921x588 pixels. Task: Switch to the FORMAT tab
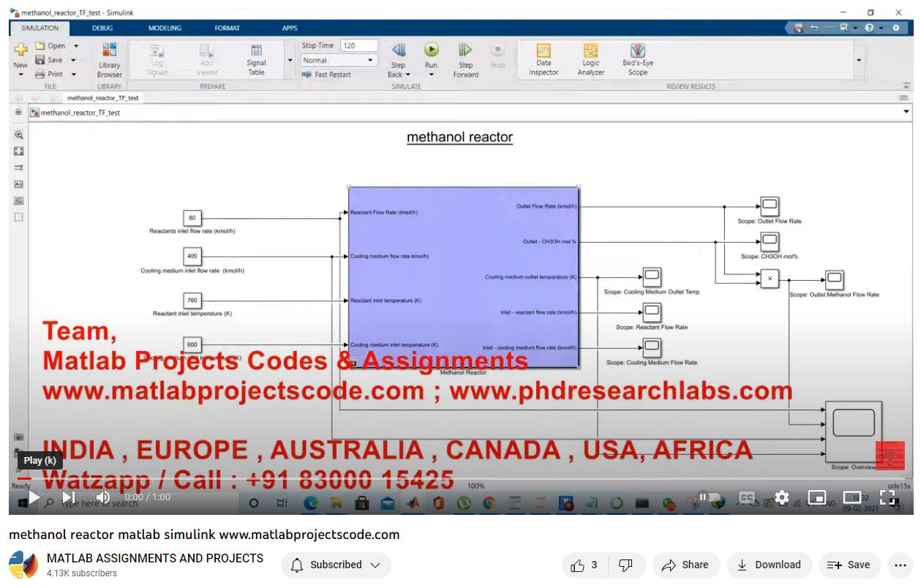click(227, 28)
